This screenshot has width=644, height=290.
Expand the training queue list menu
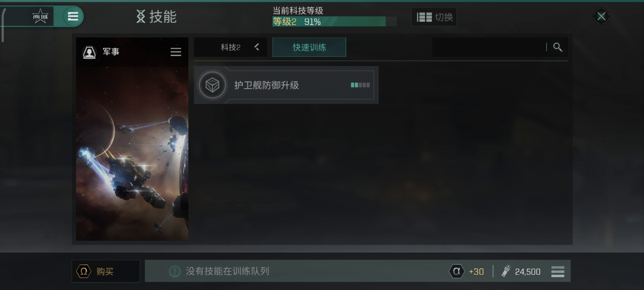558,271
